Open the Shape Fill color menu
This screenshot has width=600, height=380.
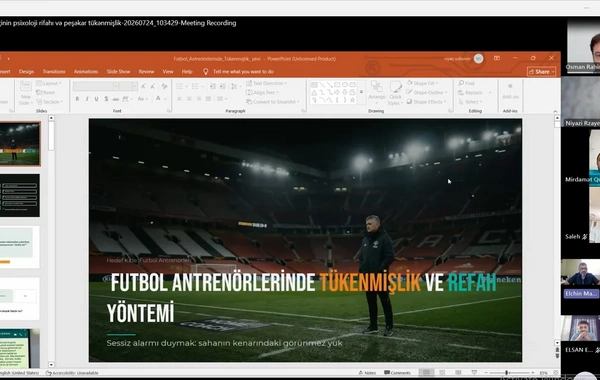423,83
